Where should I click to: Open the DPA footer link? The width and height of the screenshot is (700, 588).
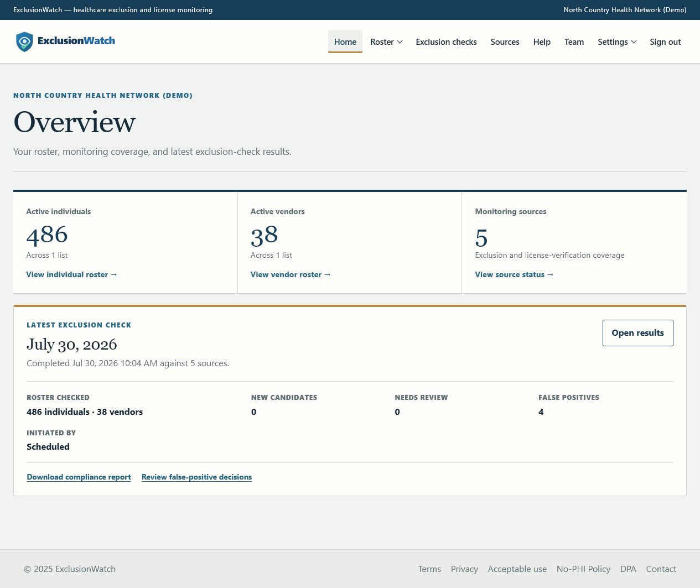(628, 569)
